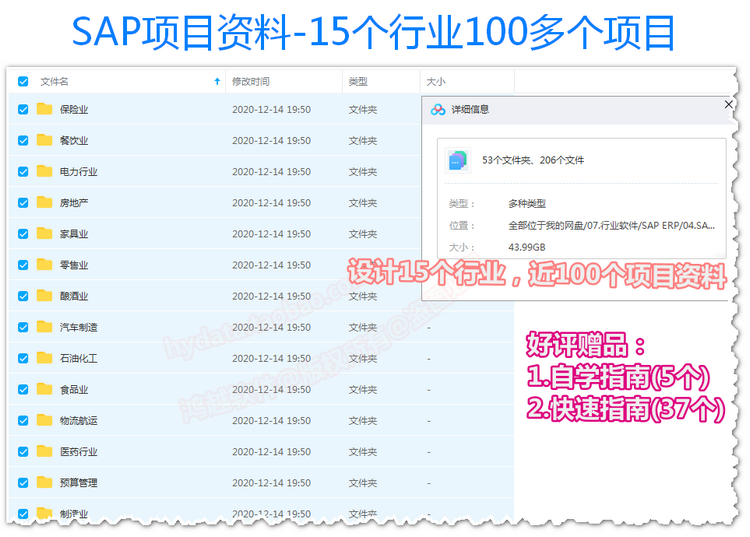Uncheck the 酿酒业 row checkbox
The image size is (750, 537).
pos(23,296)
